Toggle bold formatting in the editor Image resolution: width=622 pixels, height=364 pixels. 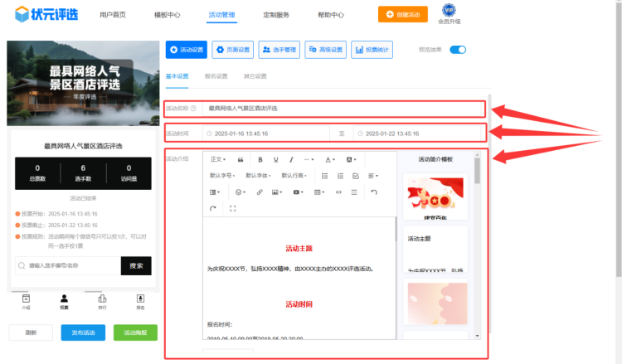260,159
